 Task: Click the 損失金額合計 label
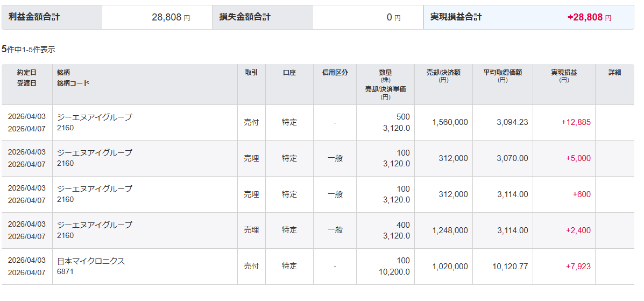(245, 17)
